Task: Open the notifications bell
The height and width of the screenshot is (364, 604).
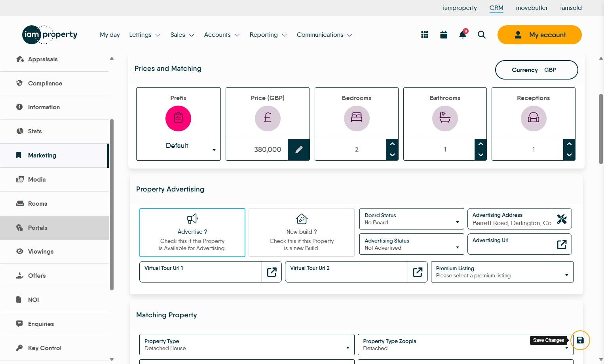Action: (x=463, y=34)
